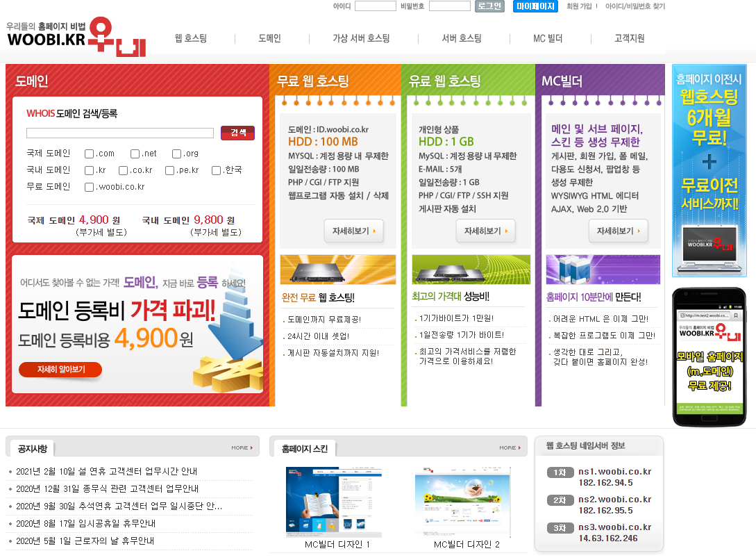Open notice 2021년 2월 10일 설 연휴

[x=106, y=471]
